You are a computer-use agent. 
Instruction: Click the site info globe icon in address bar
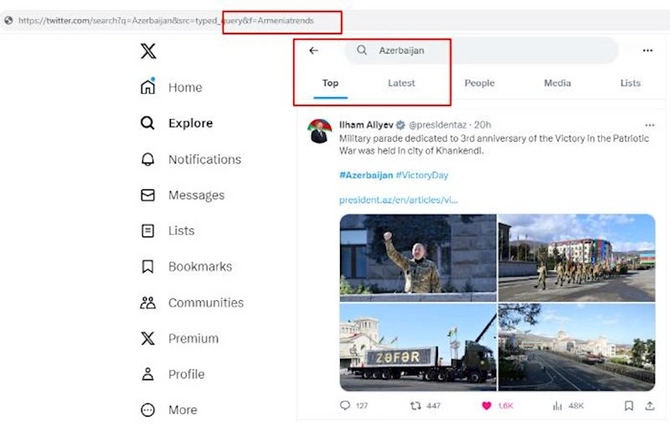coord(9,20)
